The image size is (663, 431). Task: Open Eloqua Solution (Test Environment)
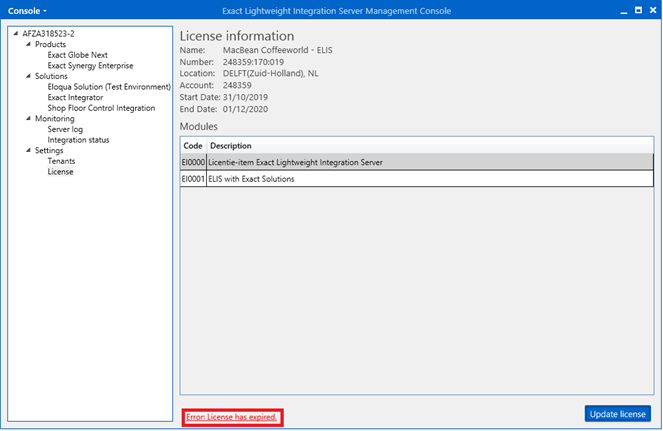pos(109,87)
